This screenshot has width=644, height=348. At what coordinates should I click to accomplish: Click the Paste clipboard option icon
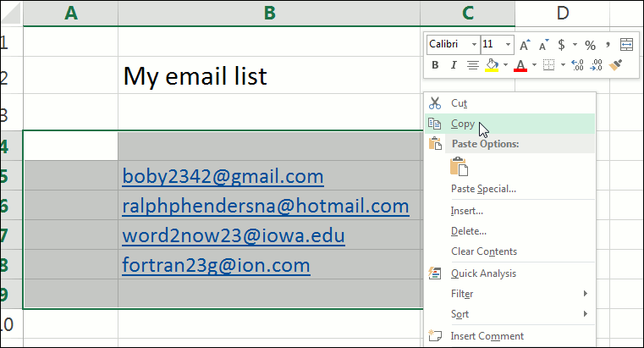coord(459,167)
